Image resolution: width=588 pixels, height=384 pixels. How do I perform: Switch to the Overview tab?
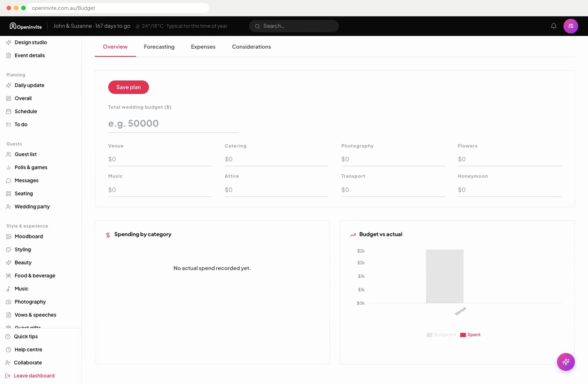(x=115, y=47)
